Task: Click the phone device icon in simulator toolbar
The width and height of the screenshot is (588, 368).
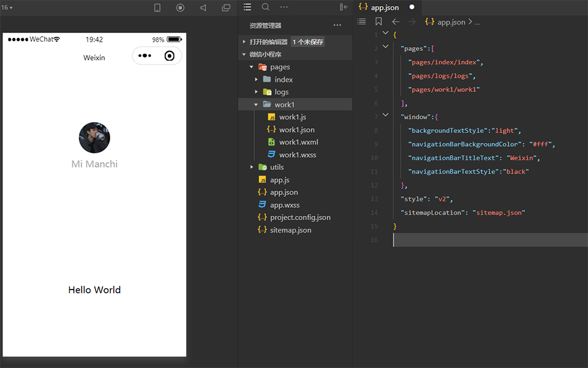Action: (x=157, y=7)
